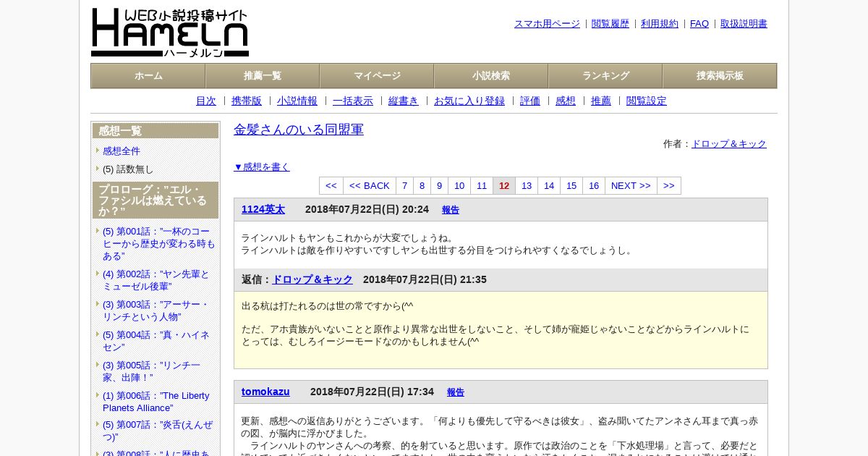
Task: Click お気に入り登録 to add favorite
Action: tap(469, 101)
